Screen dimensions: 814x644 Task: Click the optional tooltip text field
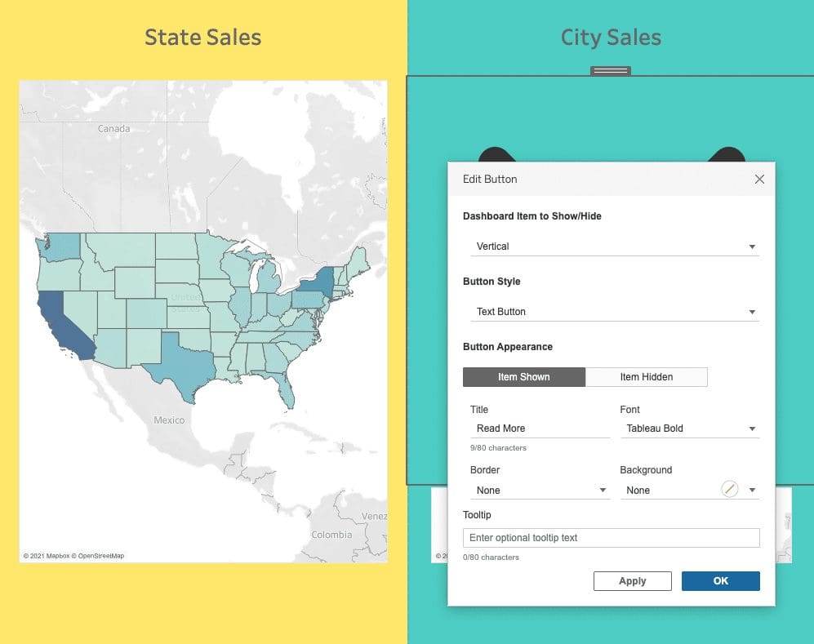(x=611, y=537)
